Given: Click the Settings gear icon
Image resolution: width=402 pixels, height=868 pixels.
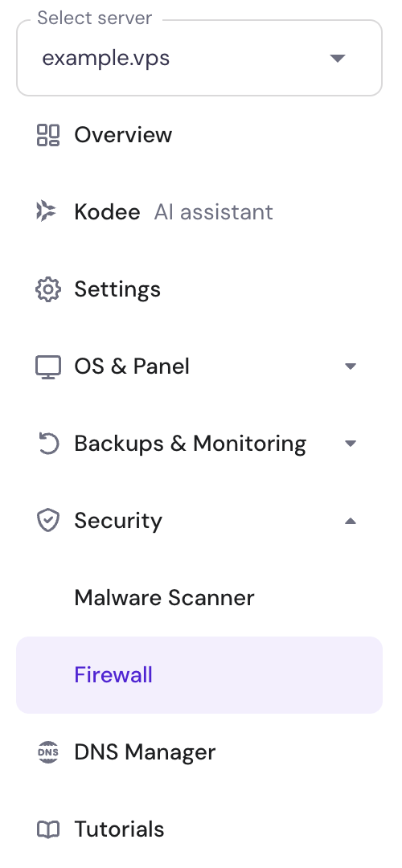Looking at the screenshot, I should pos(48,289).
